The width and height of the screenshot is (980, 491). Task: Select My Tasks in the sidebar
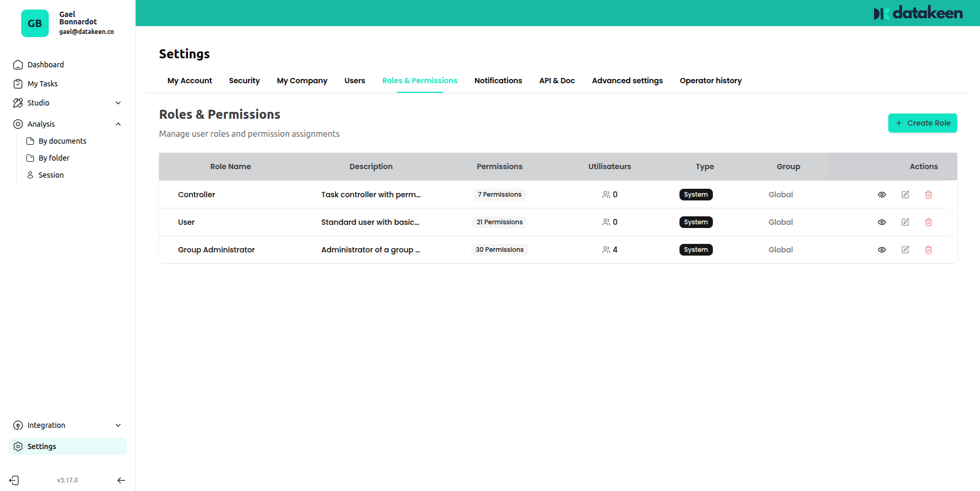tap(42, 83)
